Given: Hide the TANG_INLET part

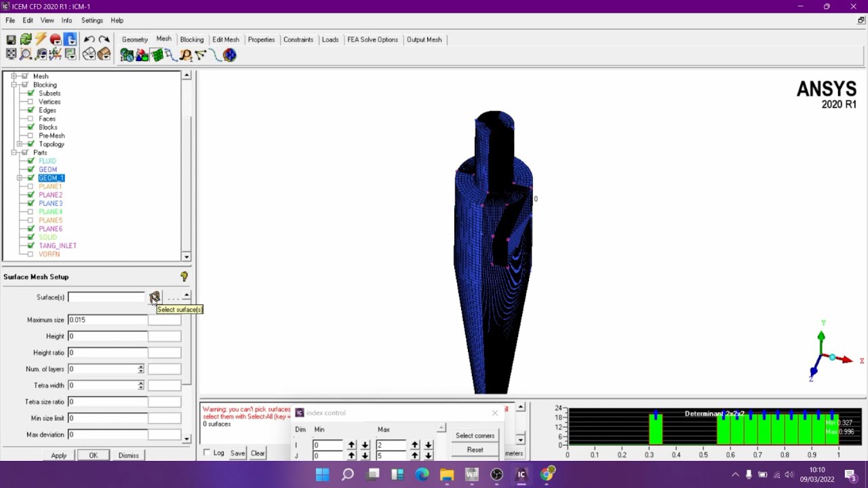Looking at the screenshot, I should tap(31, 246).
